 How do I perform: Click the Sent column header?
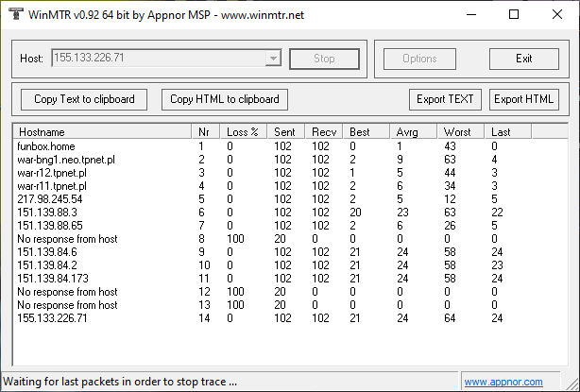286,132
